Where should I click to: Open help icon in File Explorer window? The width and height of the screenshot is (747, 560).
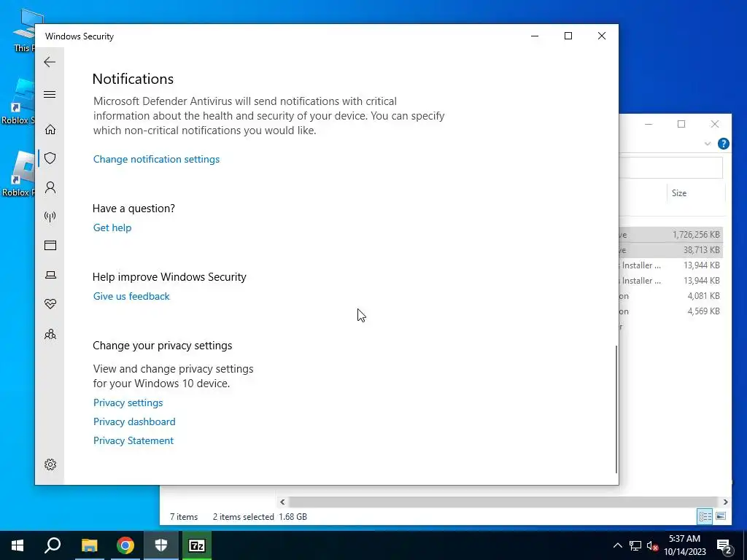[x=723, y=144]
